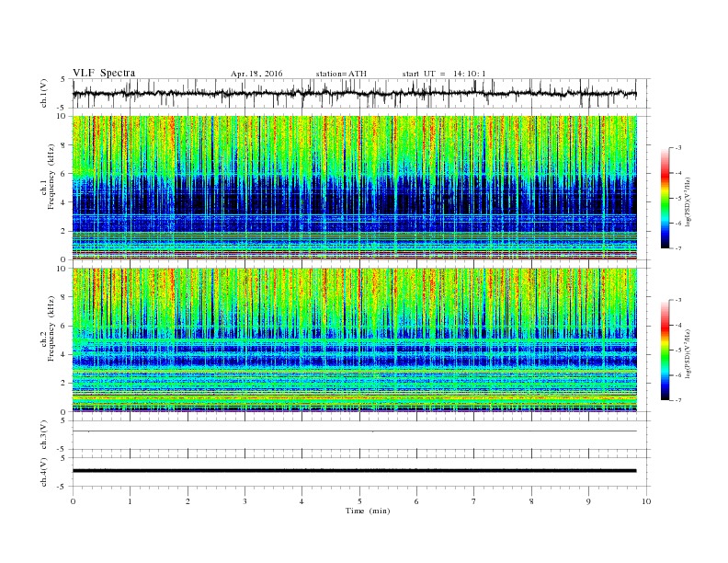728x563 pixels.
Task: Click the date label "Apr. 18, 2016"
Action: click(256, 74)
